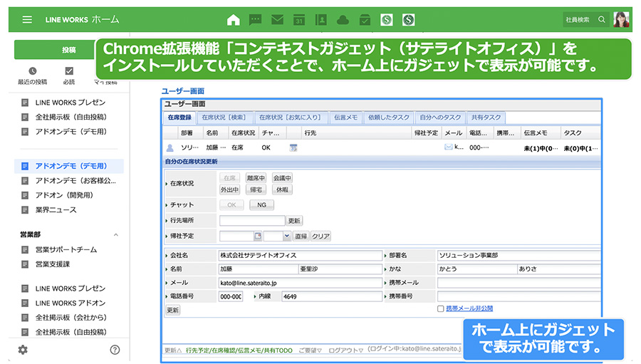The height and width of the screenshot is (364, 641).
Task: Click the メール address input field
Action: coord(301,283)
